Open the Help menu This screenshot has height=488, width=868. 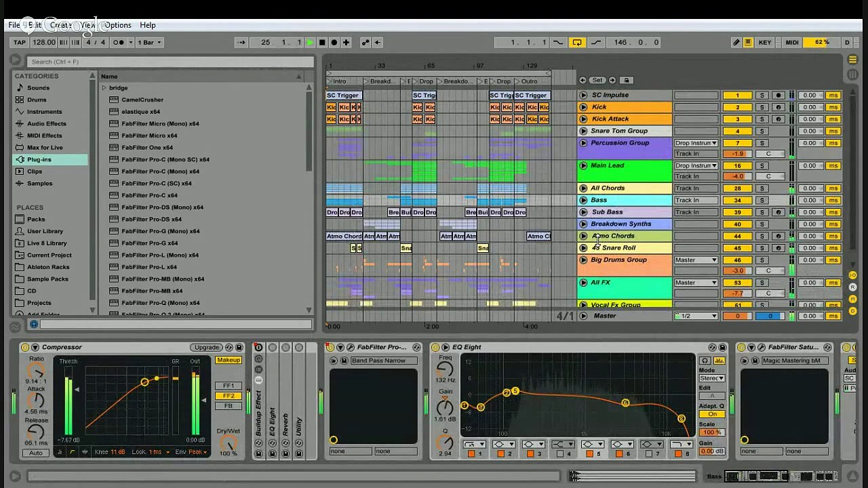click(x=148, y=25)
